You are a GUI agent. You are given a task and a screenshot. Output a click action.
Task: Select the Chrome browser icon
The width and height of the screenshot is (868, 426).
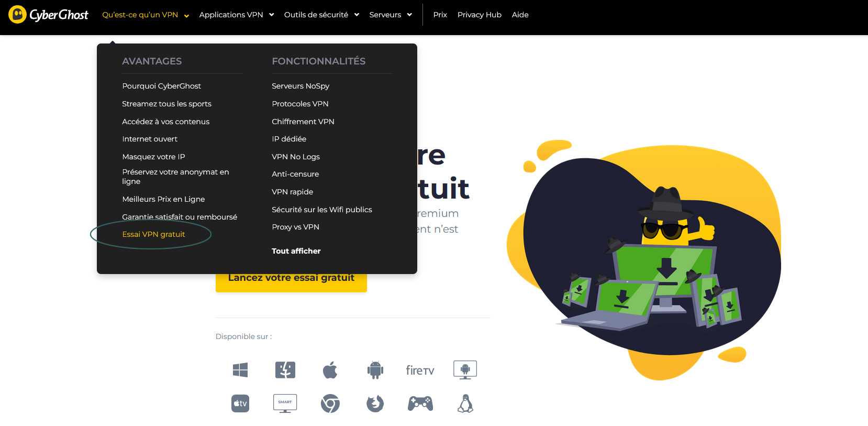tap(330, 403)
